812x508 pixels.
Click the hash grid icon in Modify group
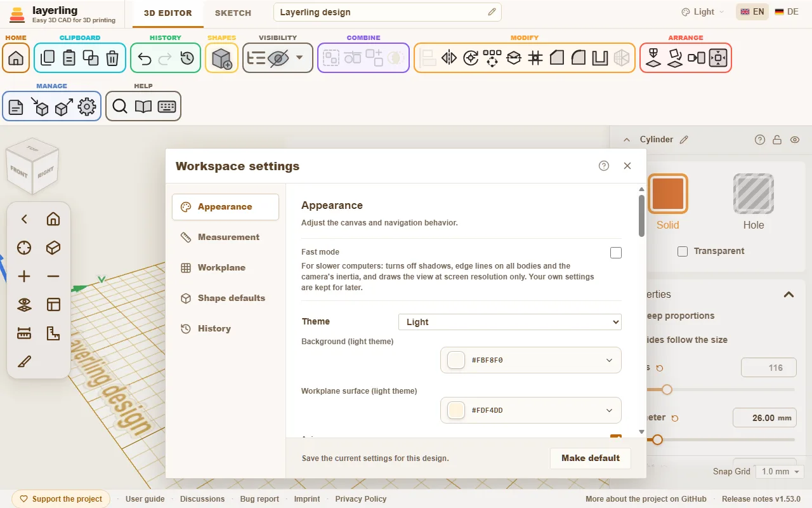[x=535, y=58]
